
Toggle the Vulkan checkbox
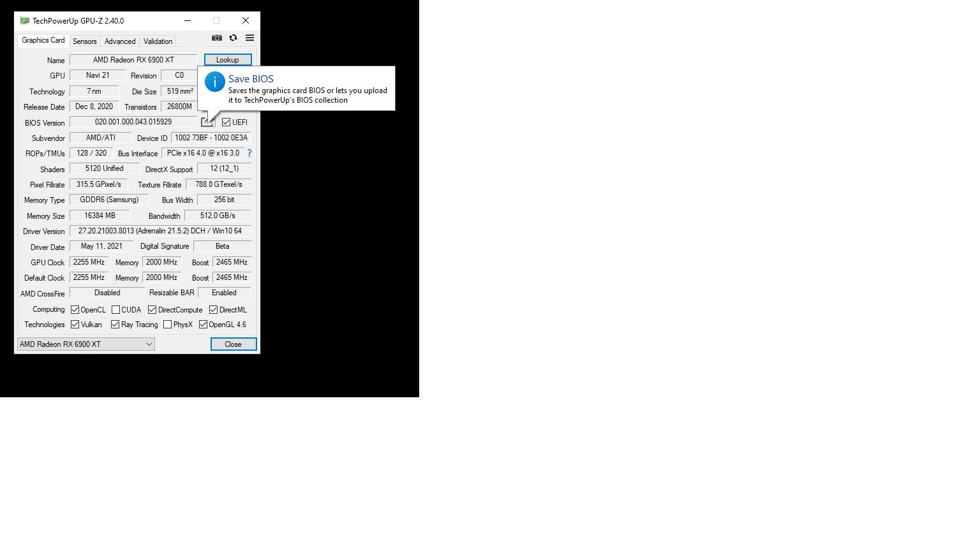point(75,325)
